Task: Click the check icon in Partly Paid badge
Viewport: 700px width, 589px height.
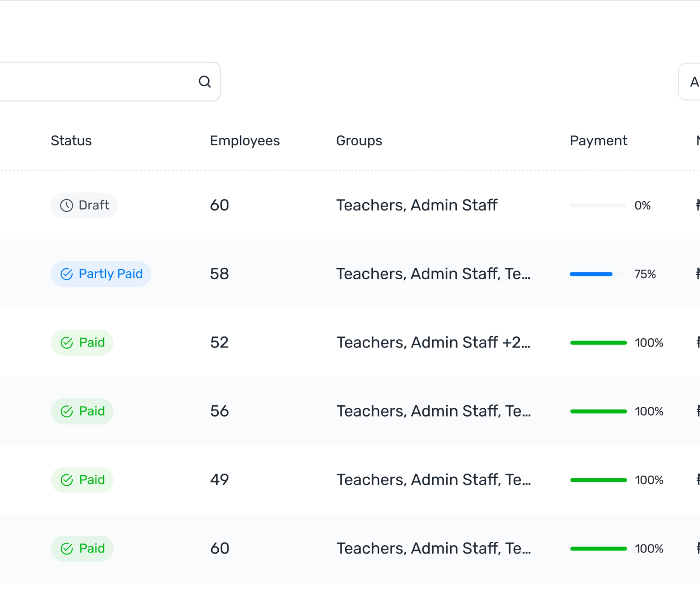Action: [66, 274]
